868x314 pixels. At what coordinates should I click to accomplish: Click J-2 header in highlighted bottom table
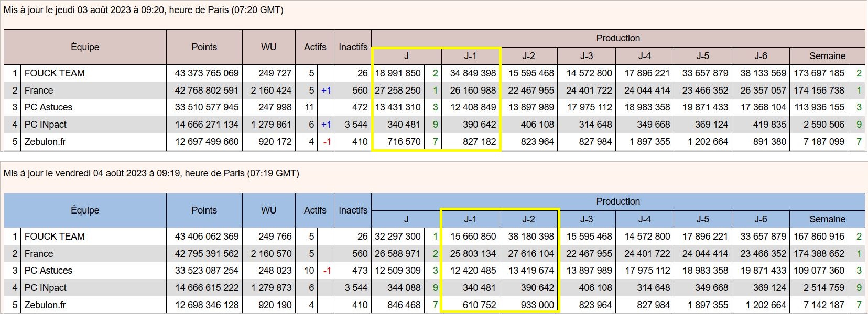click(x=528, y=219)
